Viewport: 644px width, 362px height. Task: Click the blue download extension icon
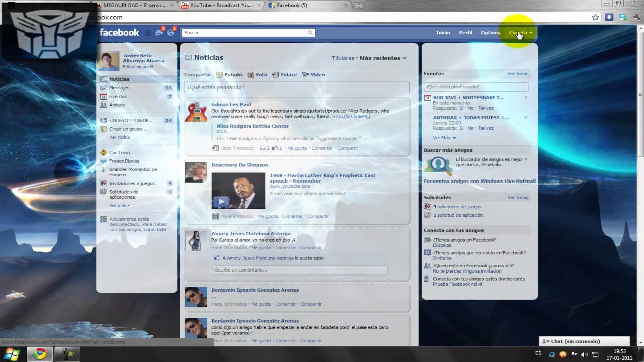(609, 17)
